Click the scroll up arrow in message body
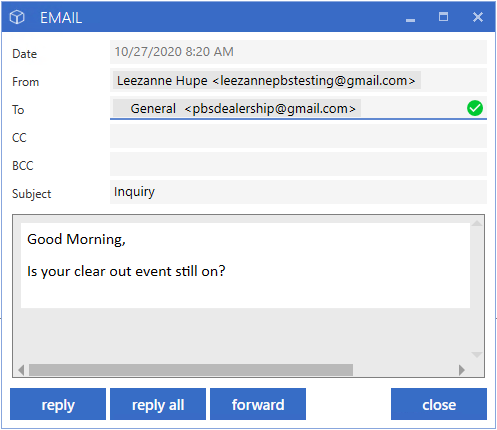The image size is (497, 430). [x=477, y=224]
